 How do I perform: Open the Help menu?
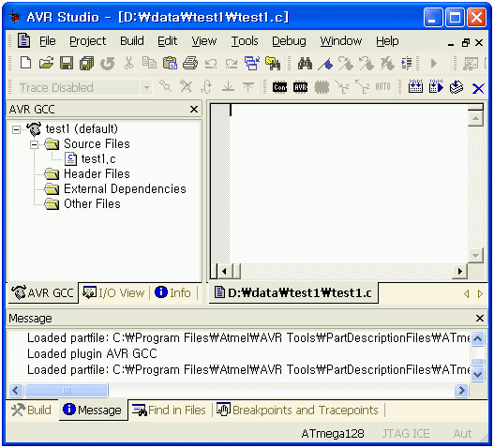click(x=387, y=41)
